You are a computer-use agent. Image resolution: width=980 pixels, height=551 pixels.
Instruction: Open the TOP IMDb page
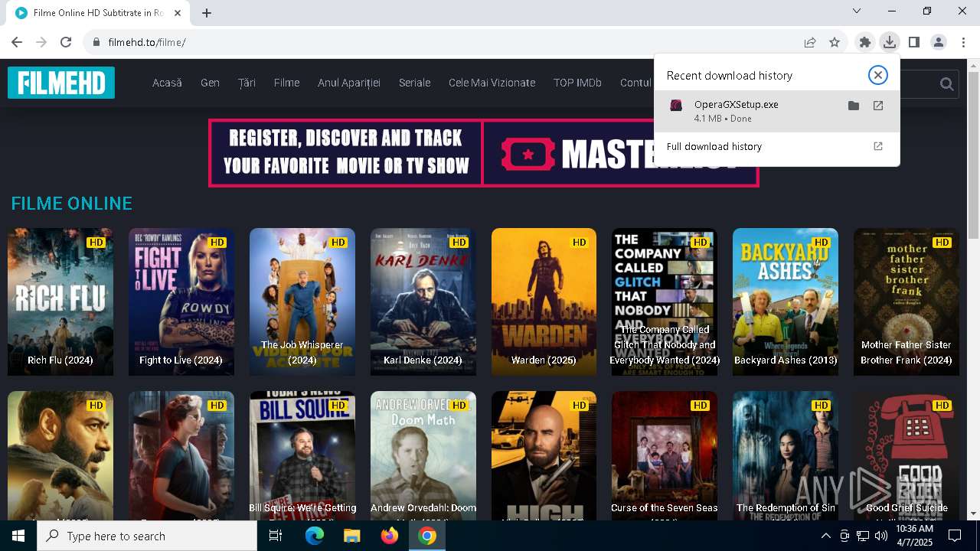pyautogui.click(x=577, y=83)
